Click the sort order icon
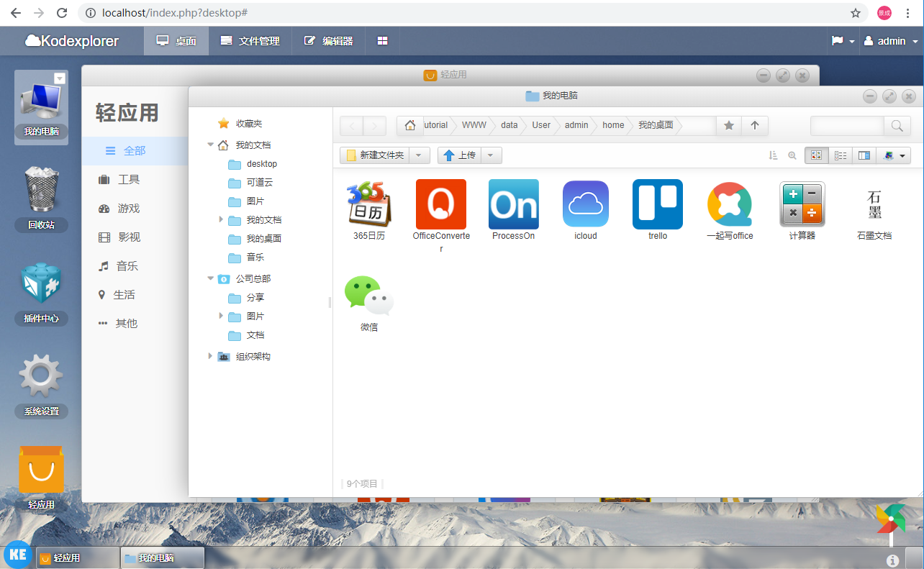Viewport: 924px width, 569px height. pyautogui.click(x=774, y=155)
